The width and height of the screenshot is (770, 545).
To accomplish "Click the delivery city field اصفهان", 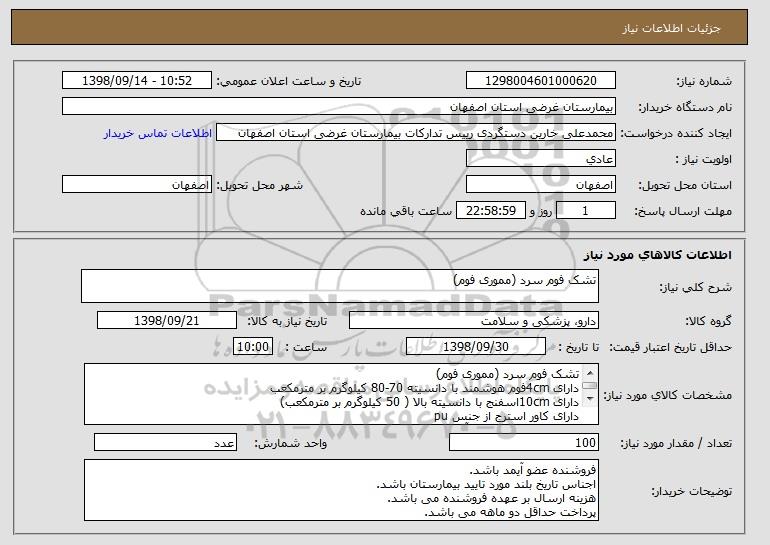I will [137, 185].
